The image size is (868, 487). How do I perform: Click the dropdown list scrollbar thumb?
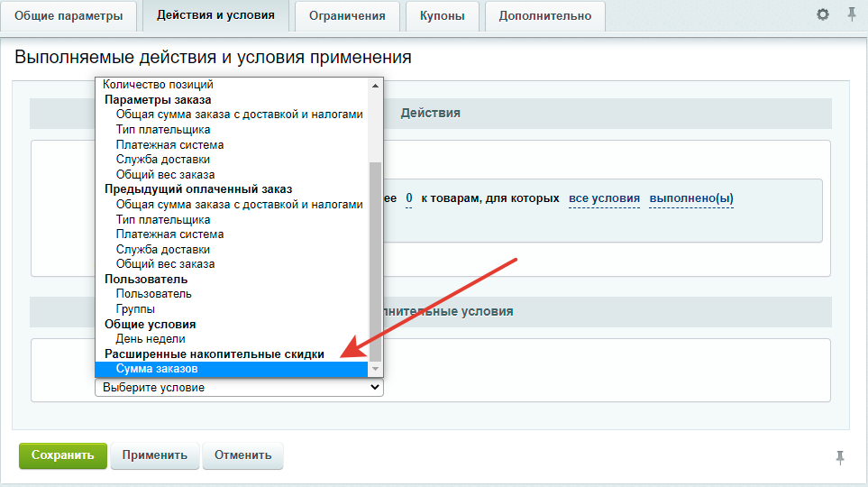coord(375,262)
